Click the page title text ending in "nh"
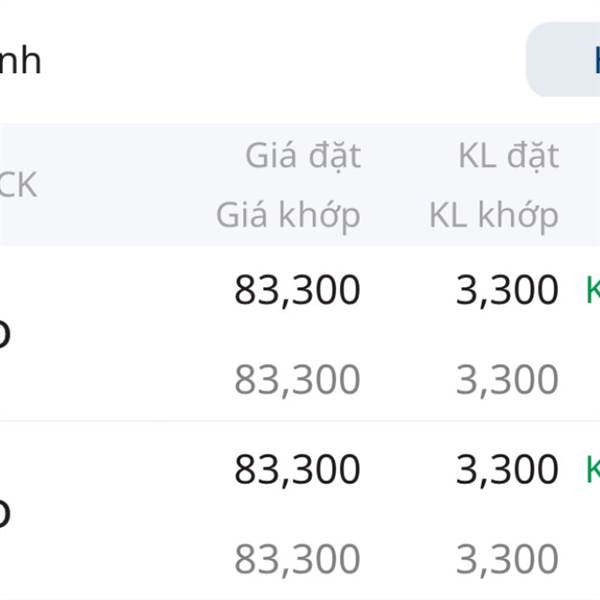The image size is (600, 600). (20, 60)
